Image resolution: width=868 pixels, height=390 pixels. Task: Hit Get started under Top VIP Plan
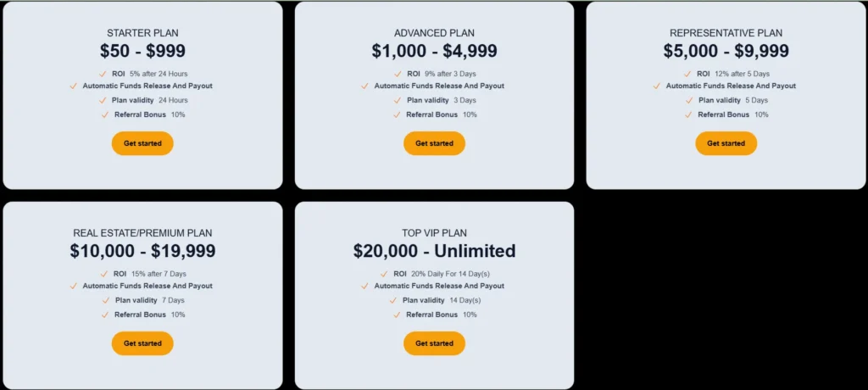[434, 343]
